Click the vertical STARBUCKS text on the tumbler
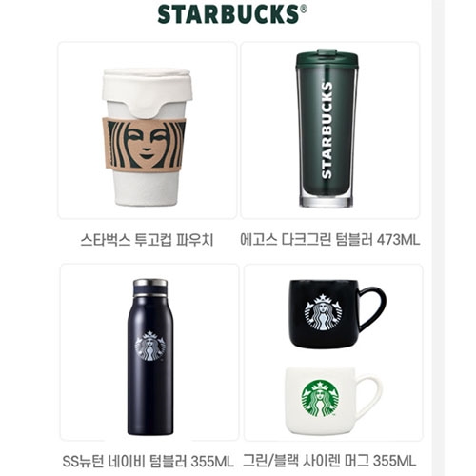This screenshot has width=476, height=476. 327,130
